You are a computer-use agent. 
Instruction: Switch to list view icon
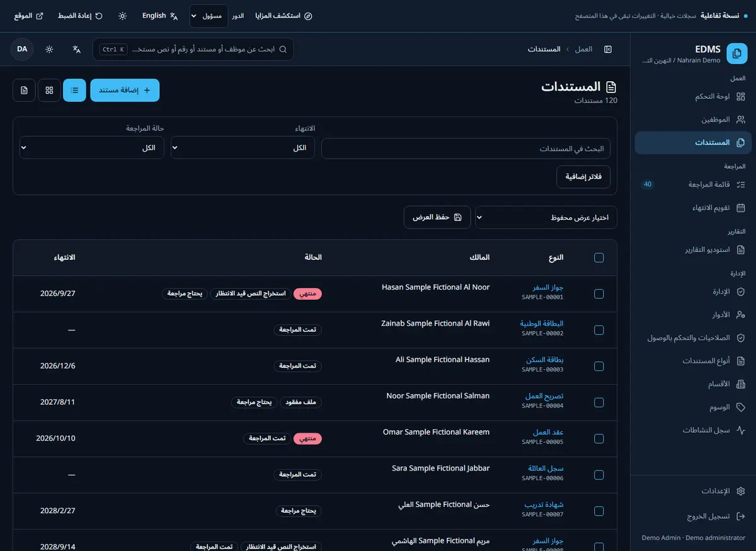[x=74, y=90]
